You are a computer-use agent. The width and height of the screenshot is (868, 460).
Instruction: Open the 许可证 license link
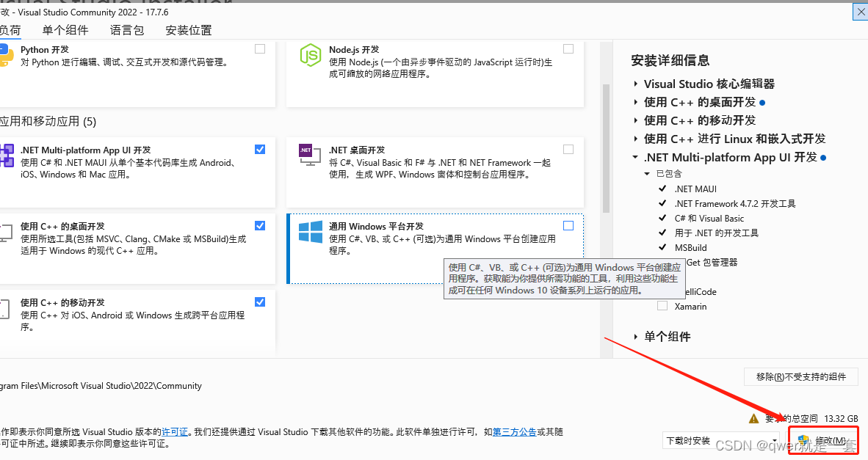click(x=175, y=432)
